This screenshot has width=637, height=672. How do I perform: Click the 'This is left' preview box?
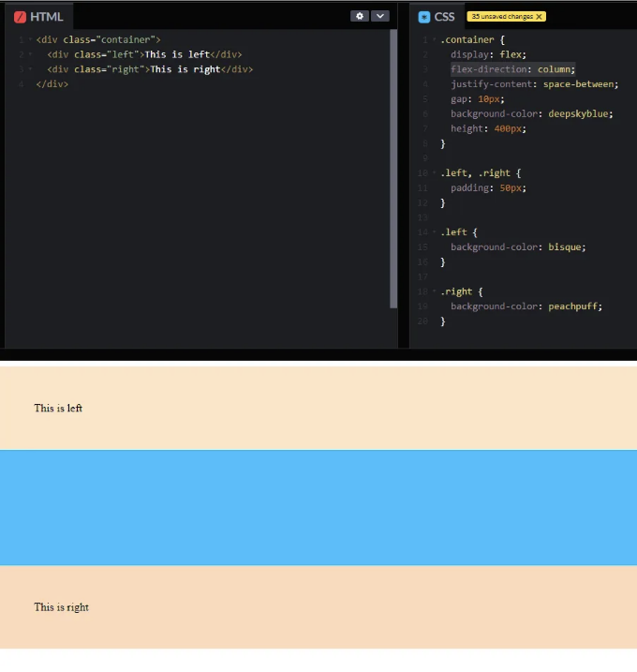pos(318,408)
